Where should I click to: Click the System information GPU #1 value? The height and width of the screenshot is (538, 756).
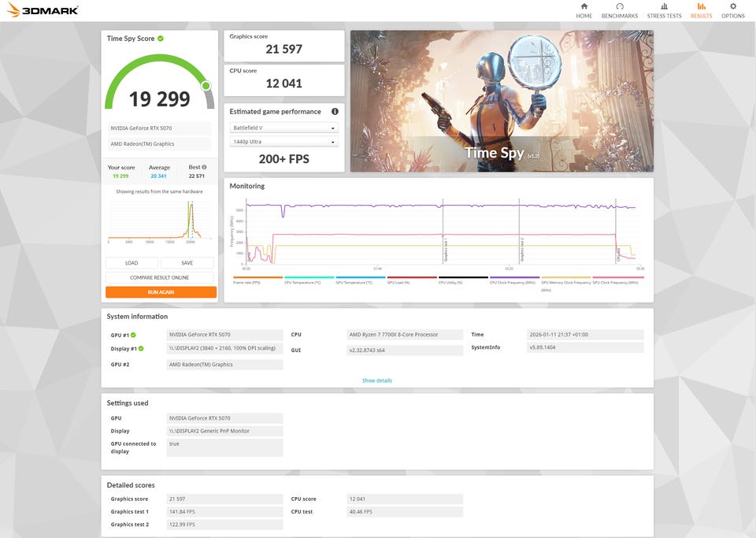(x=224, y=335)
